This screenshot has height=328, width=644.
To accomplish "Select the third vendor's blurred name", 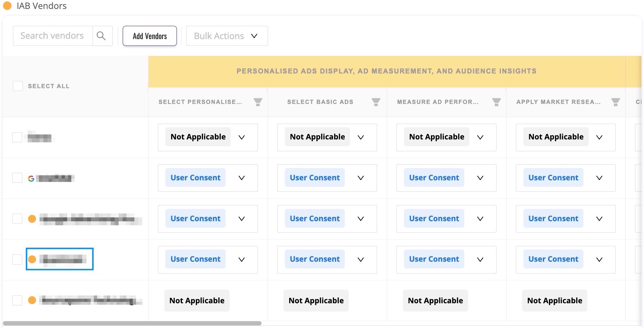I will [x=90, y=219].
